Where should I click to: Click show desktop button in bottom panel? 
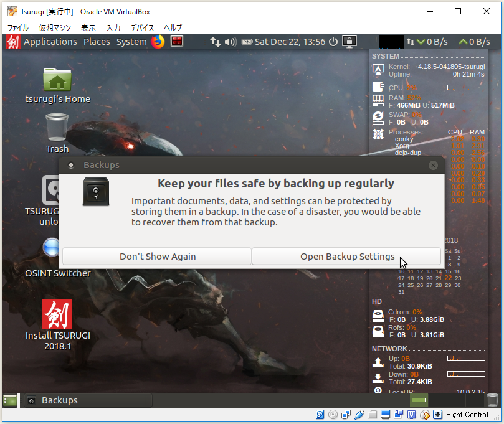tap(10, 400)
